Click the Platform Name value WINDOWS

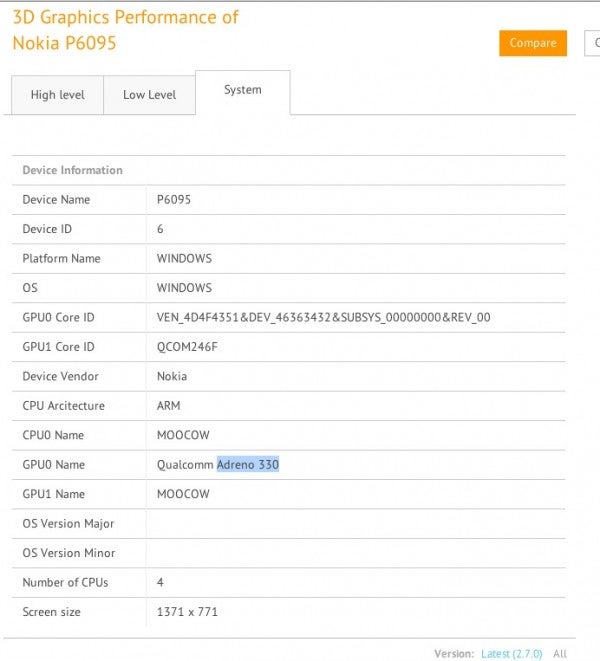184,258
